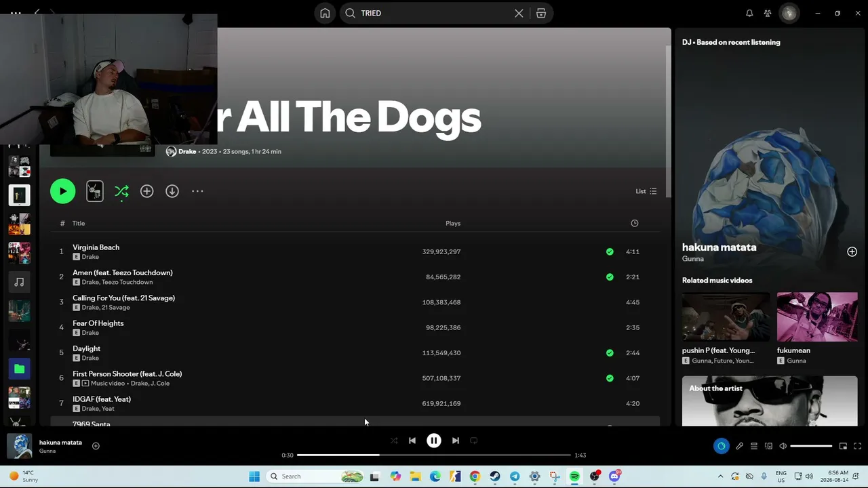Open lyrics microphone icon
This screenshot has height=488, width=868.
coord(739,446)
